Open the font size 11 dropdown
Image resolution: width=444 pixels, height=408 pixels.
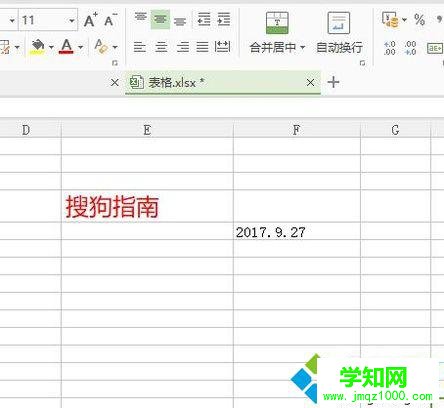point(72,21)
